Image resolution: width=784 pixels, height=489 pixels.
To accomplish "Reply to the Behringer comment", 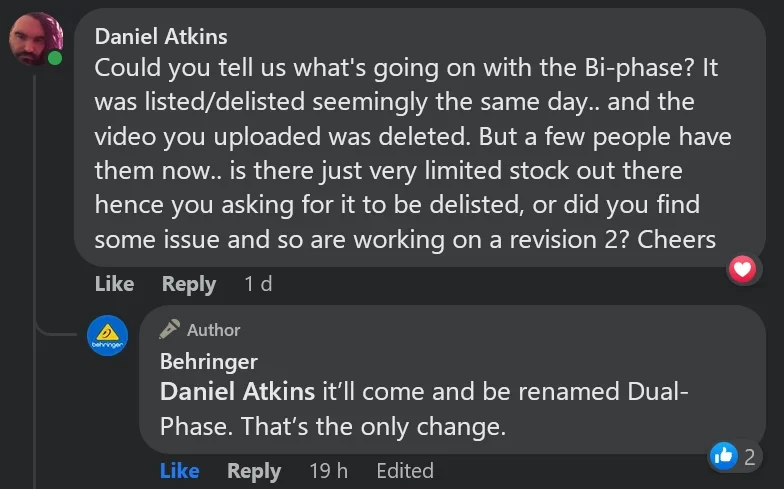I will click(253, 470).
